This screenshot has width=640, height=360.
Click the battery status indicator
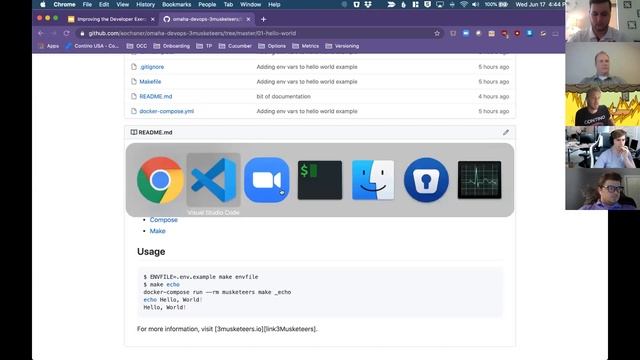coord(496,4)
